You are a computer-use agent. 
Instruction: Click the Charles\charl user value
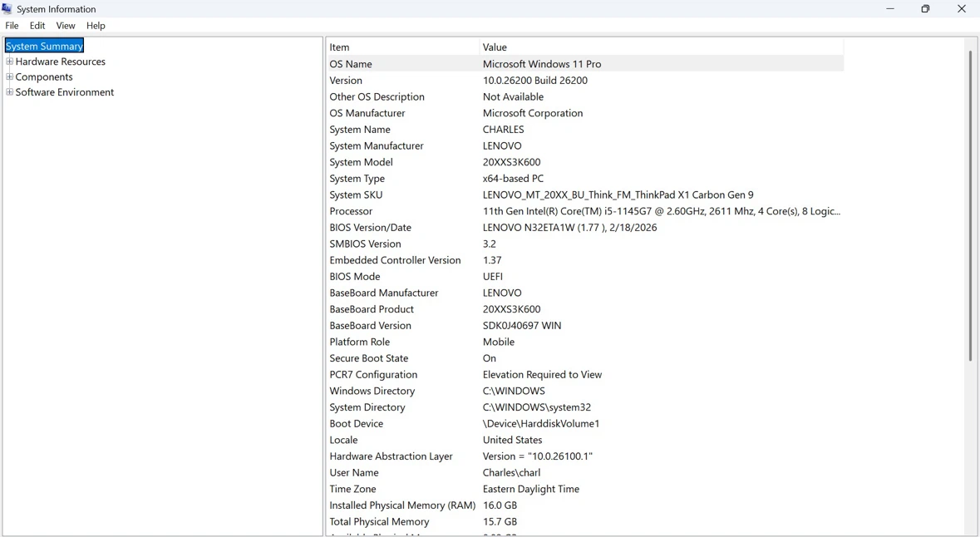511,473
